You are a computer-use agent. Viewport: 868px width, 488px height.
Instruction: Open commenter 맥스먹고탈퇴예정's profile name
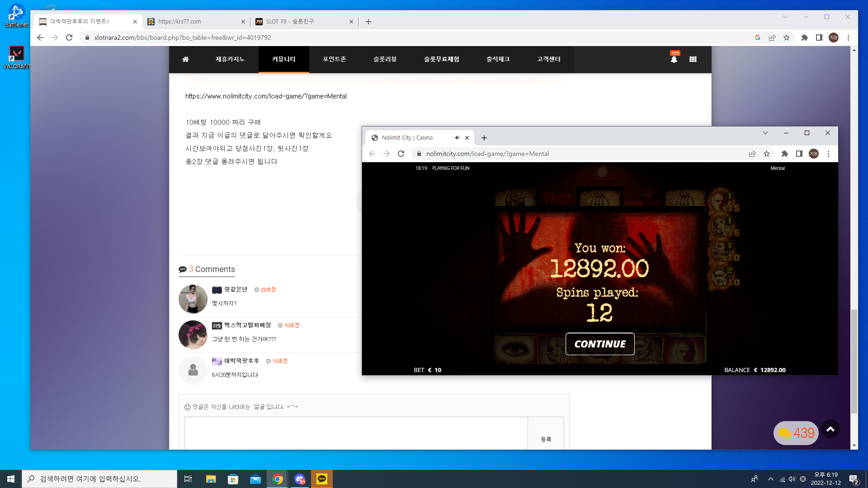[248, 325]
